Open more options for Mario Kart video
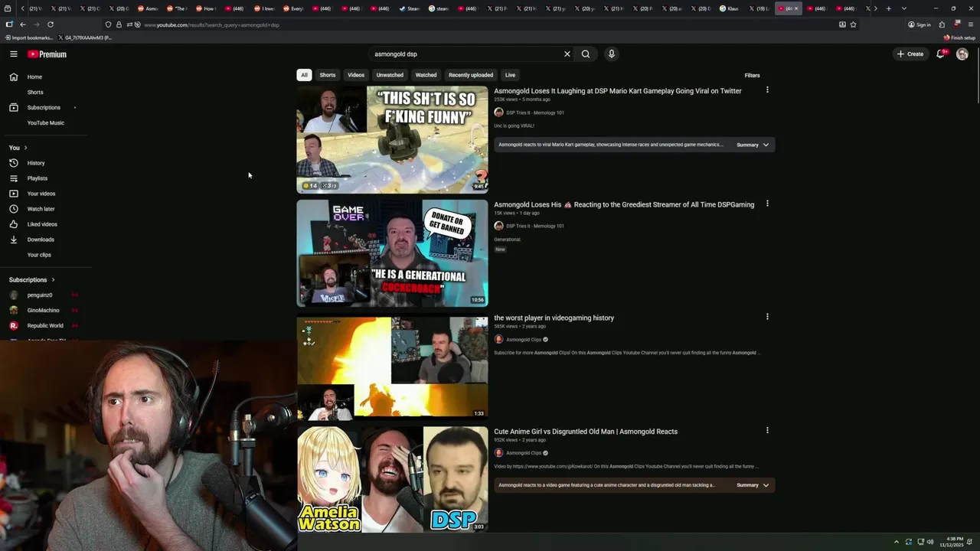The width and height of the screenshot is (980, 551). tap(767, 90)
